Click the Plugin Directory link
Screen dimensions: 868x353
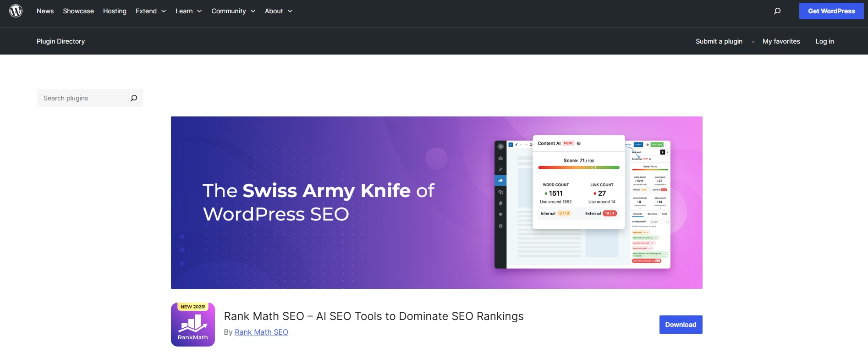click(x=60, y=41)
